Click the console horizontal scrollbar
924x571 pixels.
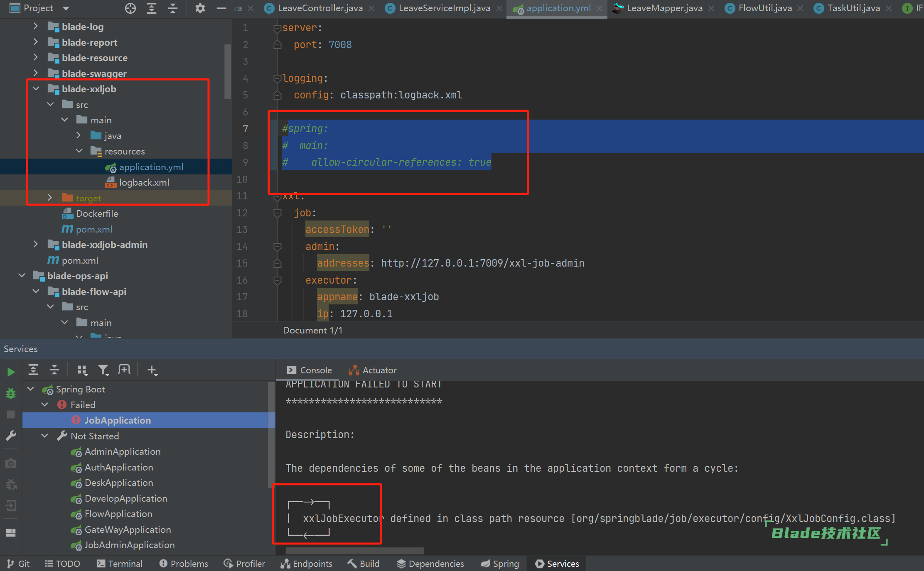(355, 551)
